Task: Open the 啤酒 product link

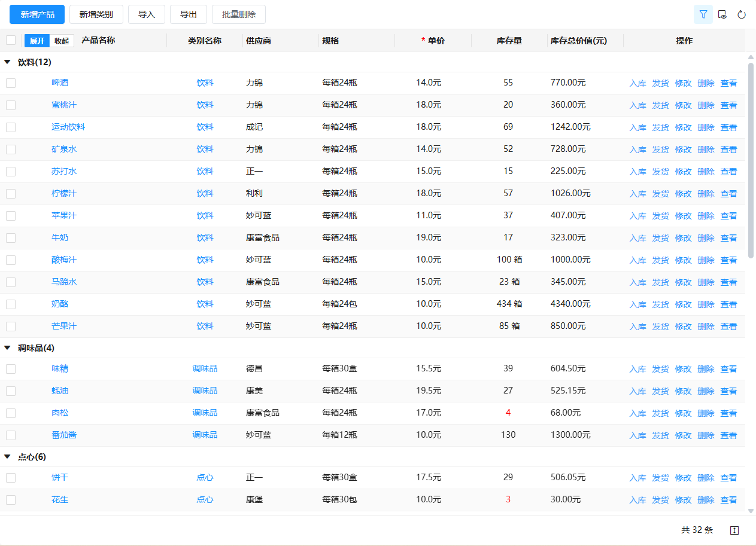Action: click(60, 83)
